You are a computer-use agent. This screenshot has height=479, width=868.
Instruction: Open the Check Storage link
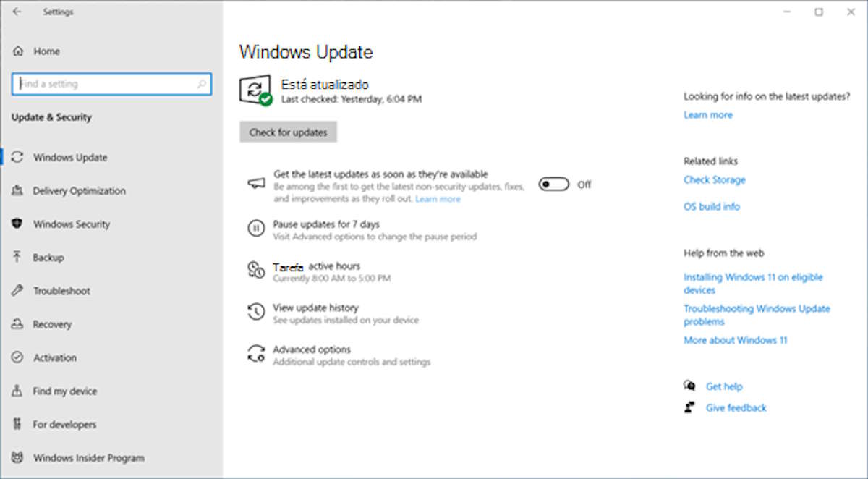click(x=714, y=180)
